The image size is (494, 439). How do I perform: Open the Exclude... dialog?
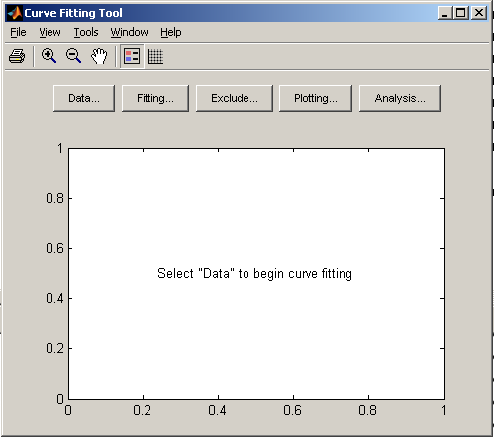click(x=234, y=98)
